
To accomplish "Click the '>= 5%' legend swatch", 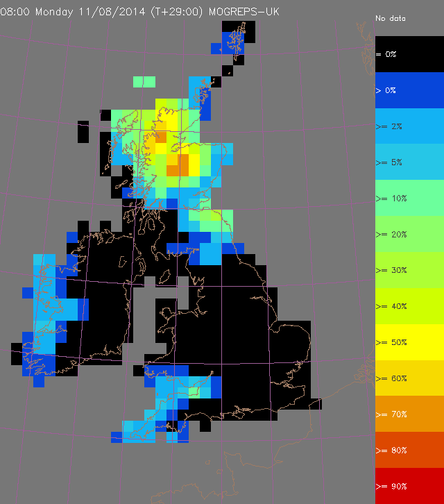I will click(x=409, y=162).
